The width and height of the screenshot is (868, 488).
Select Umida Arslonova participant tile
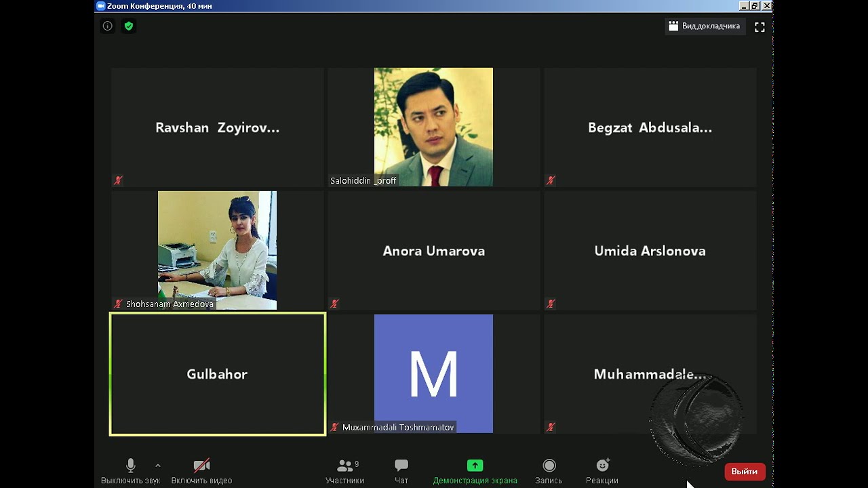(650, 250)
